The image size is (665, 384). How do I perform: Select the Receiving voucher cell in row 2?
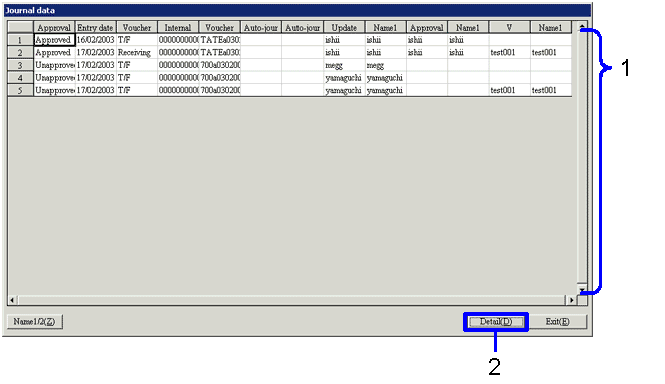click(x=137, y=53)
